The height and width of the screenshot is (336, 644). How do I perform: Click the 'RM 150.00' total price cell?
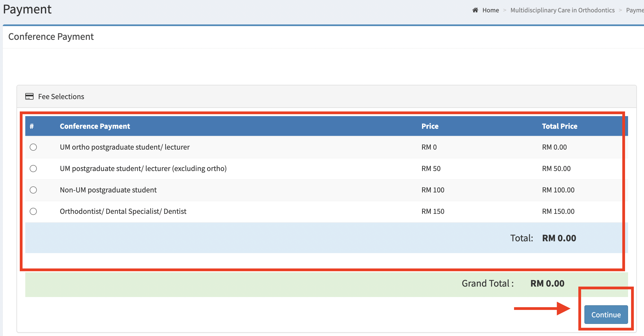tap(558, 211)
